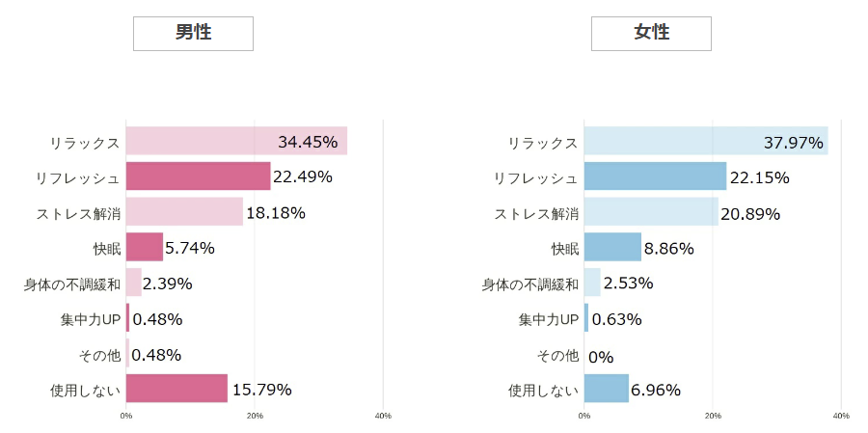Click the male リラックス 34.45% bar
868x433 pixels.
coord(236,142)
